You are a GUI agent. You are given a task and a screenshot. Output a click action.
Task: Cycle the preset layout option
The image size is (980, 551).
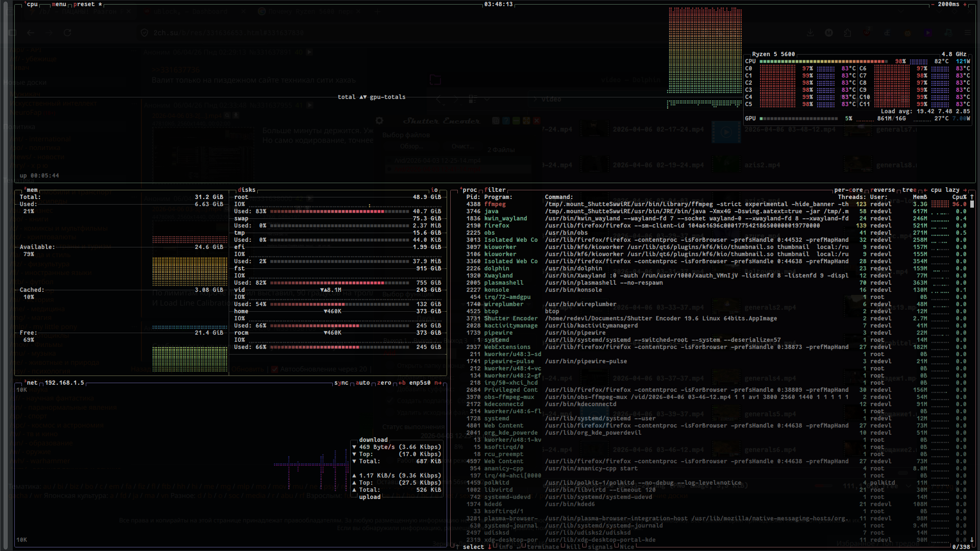click(x=84, y=4)
